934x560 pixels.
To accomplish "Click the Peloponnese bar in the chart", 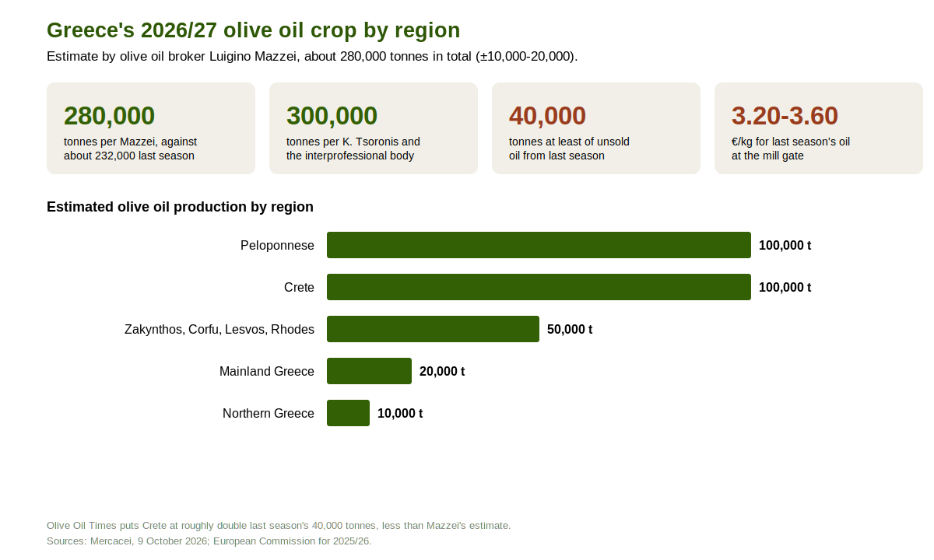I will [539, 245].
